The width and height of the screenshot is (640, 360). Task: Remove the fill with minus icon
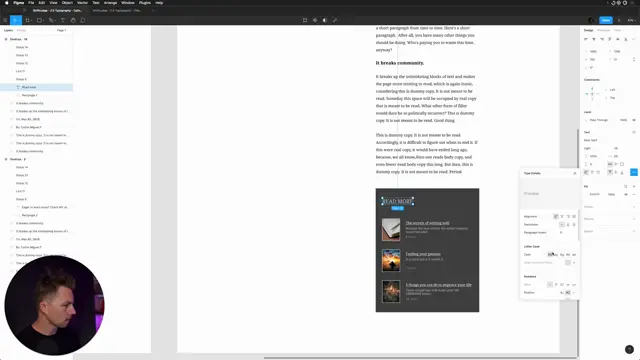click(x=634, y=194)
